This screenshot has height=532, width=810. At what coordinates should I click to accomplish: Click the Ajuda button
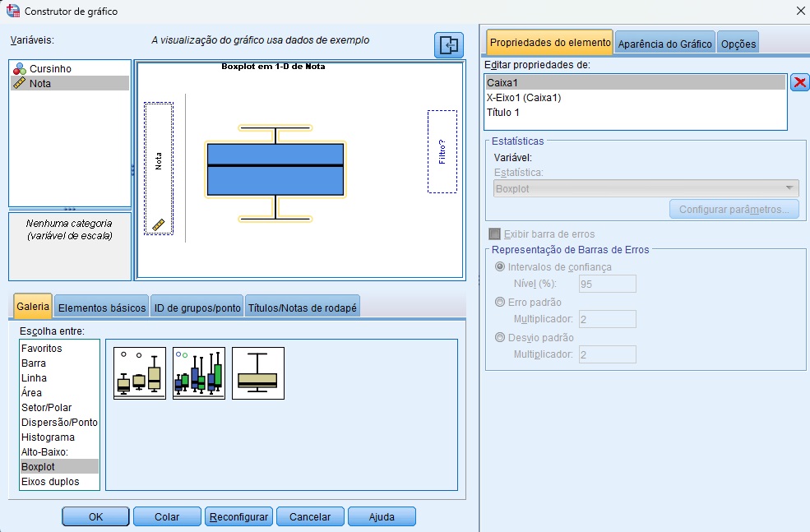click(x=382, y=516)
